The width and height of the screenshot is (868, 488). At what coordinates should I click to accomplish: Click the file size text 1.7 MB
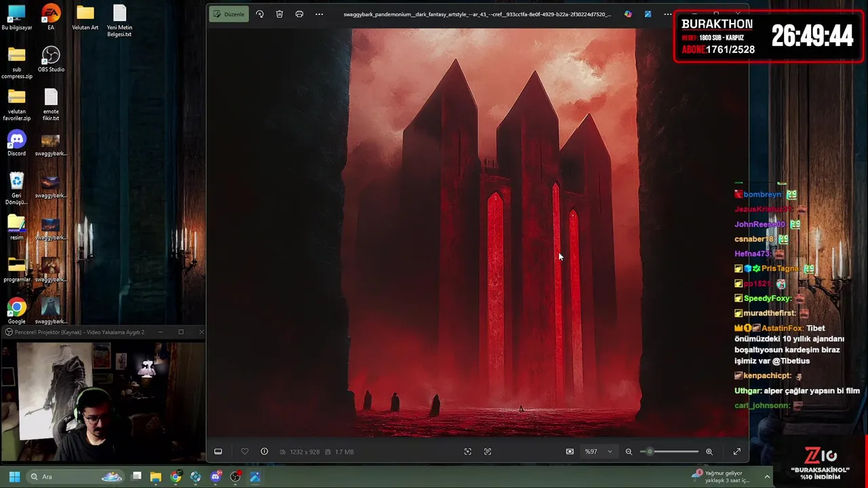click(344, 451)
